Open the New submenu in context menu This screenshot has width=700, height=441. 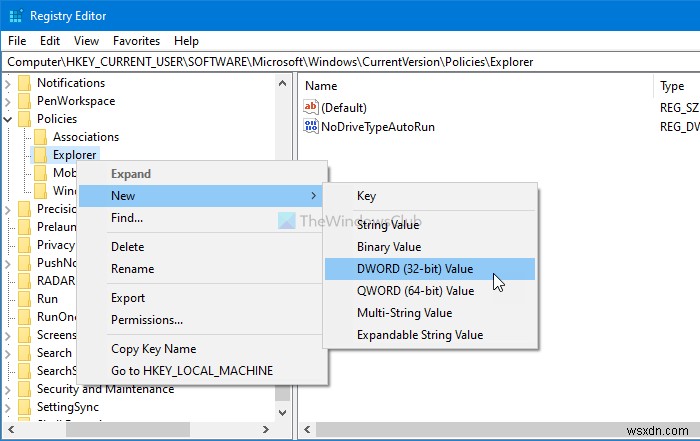point(202,196)
